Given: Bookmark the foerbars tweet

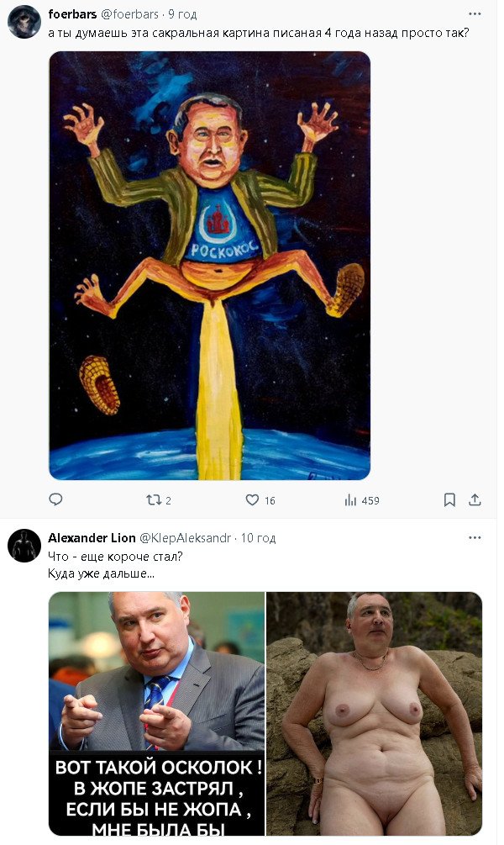Looking at the screenshot, I should point(449,499).
